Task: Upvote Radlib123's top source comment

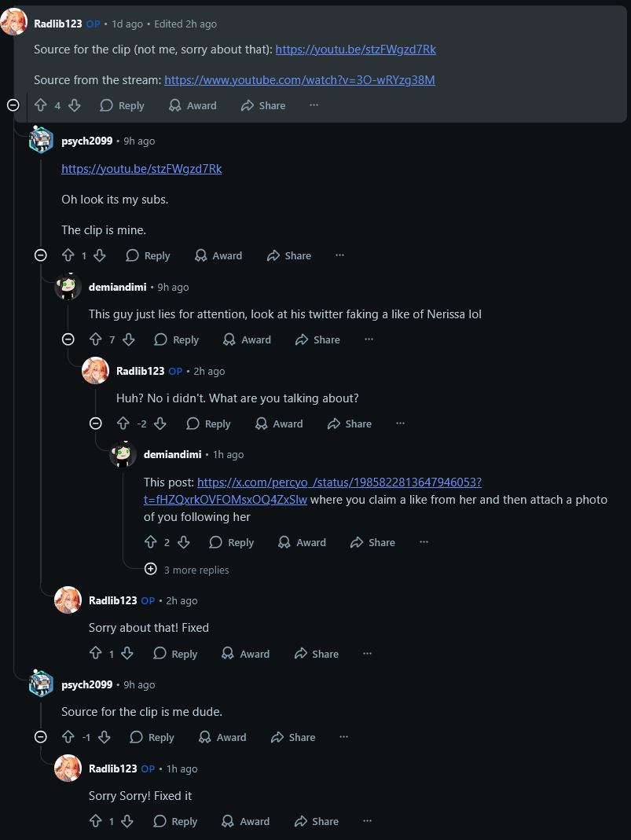Action: coord(41,105)
